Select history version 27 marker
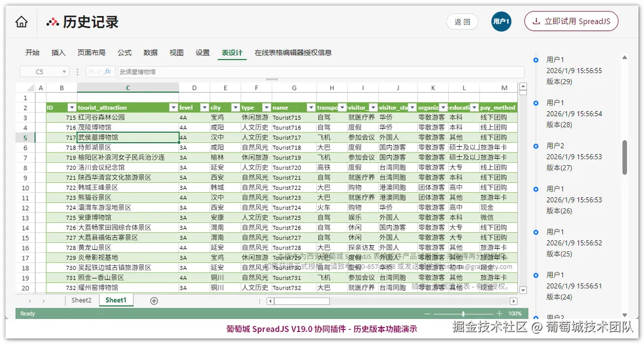Viewport: 644px width, 344px height. coord(536,146)
